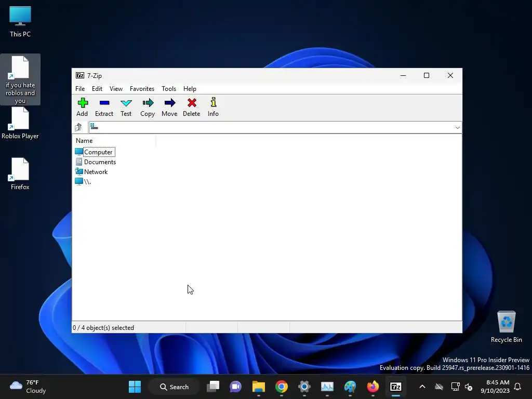
Task: Expand the address bar path dropdown
Action: click(x=457, y=128)
